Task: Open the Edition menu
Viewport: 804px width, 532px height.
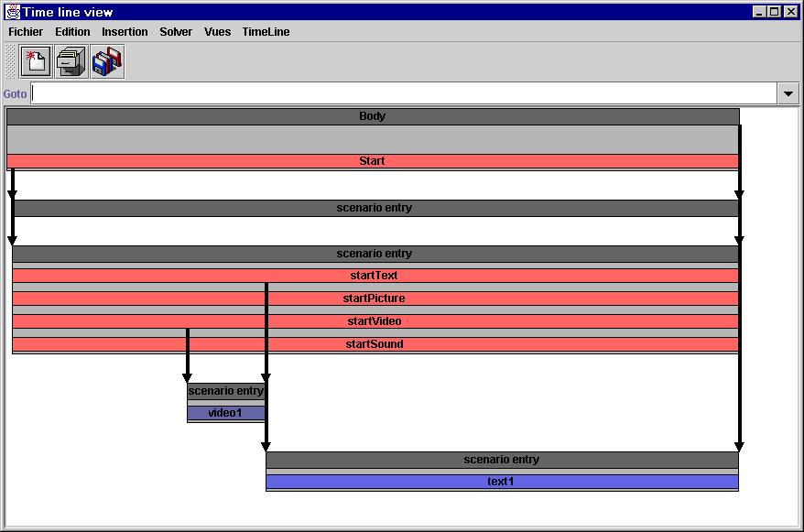Action: [x=72, y=32]
